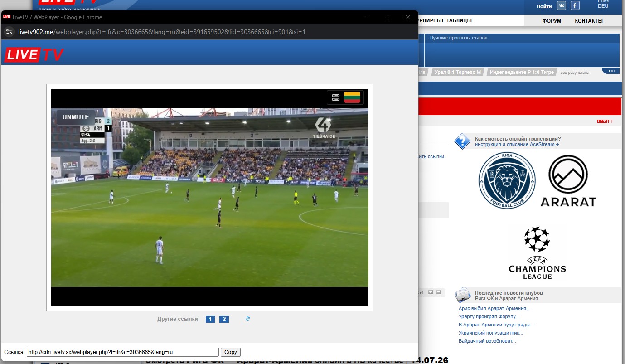Open news Байдачный возобновит
The width and height of the screenshot is (625, 364).
[x=487, y=341]
